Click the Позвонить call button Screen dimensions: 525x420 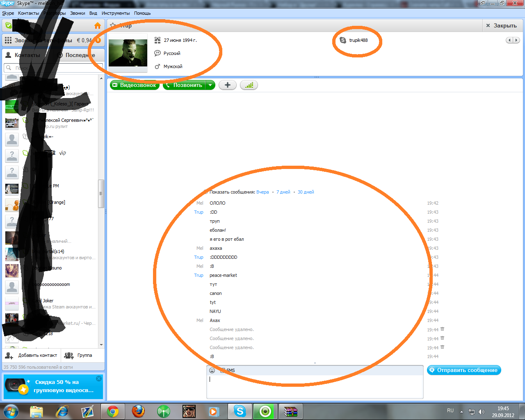pyautogui.click(x=184, y=85)
